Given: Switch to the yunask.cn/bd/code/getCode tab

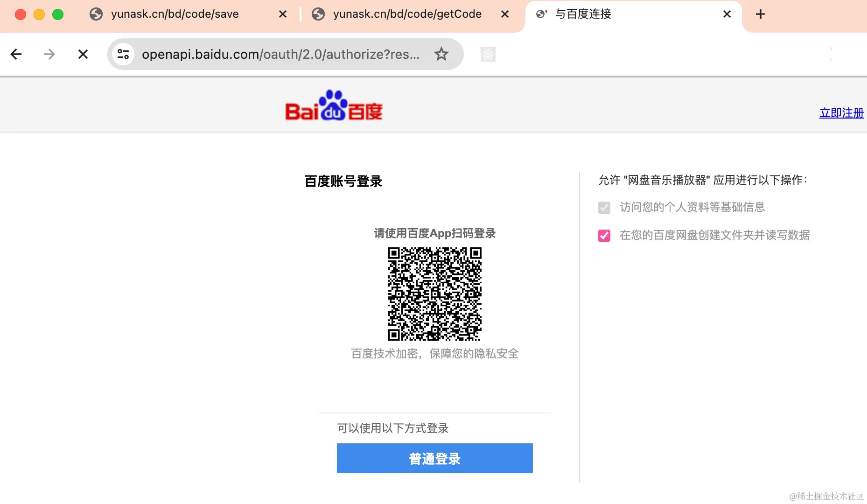Looking at the screenshot, I should click(407, 14).
